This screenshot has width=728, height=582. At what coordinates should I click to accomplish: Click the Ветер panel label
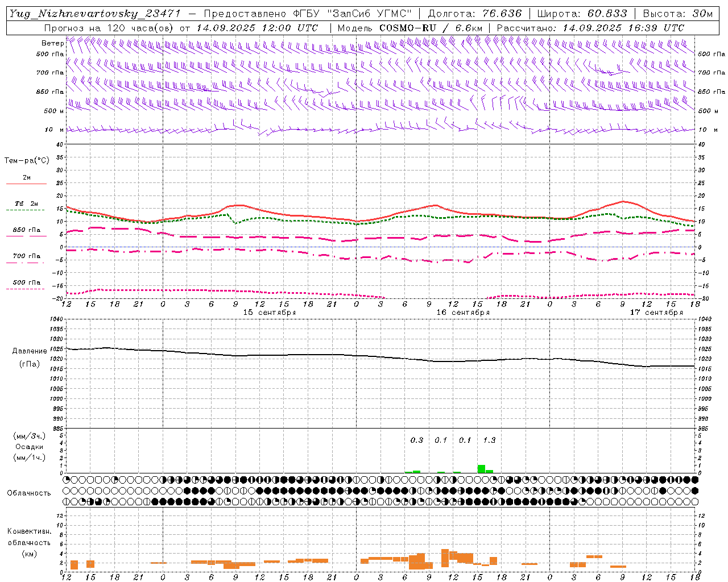pyautogui.click(x=52, y=43)
